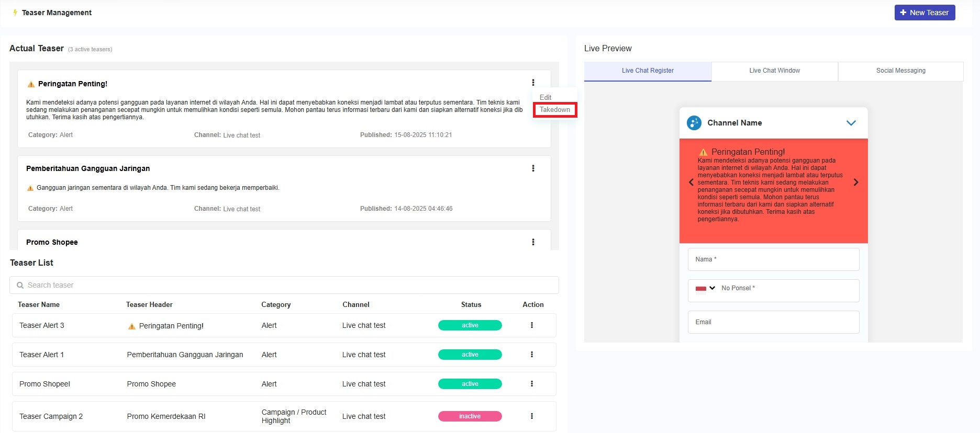Open kebab menu for Promo Shopee card
The image size is (980, 433).
point(533,242)
